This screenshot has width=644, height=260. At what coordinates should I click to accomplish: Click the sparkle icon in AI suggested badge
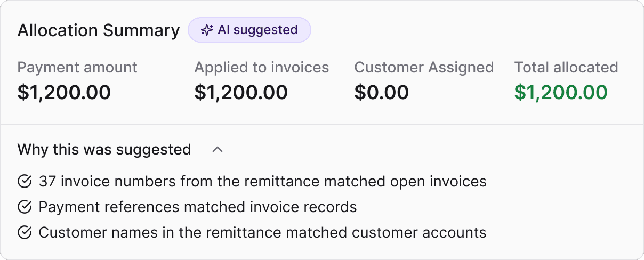207,30
